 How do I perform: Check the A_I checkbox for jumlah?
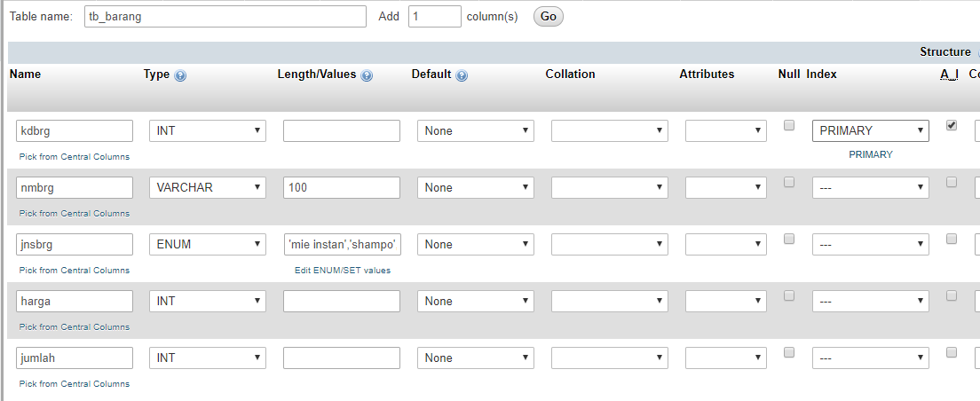(952, 353)
